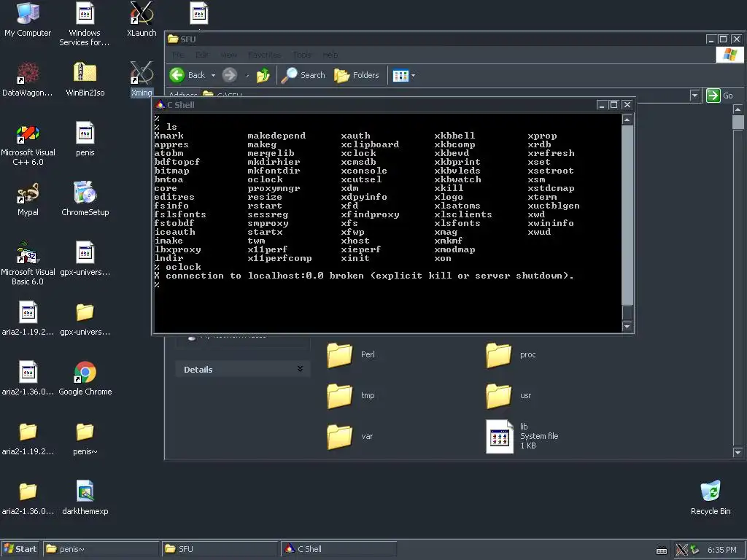Click the Forward arrow in SFU toolbar

230,75
